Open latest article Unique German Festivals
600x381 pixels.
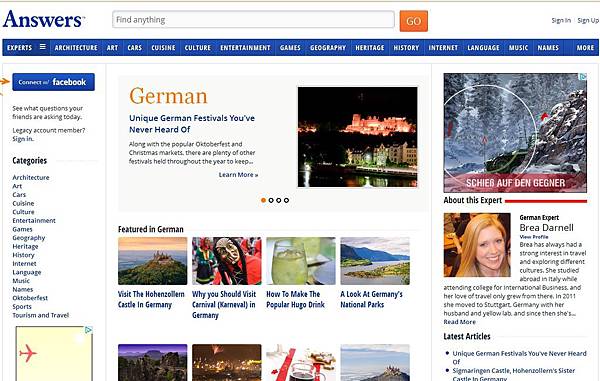tap(519, 358)
